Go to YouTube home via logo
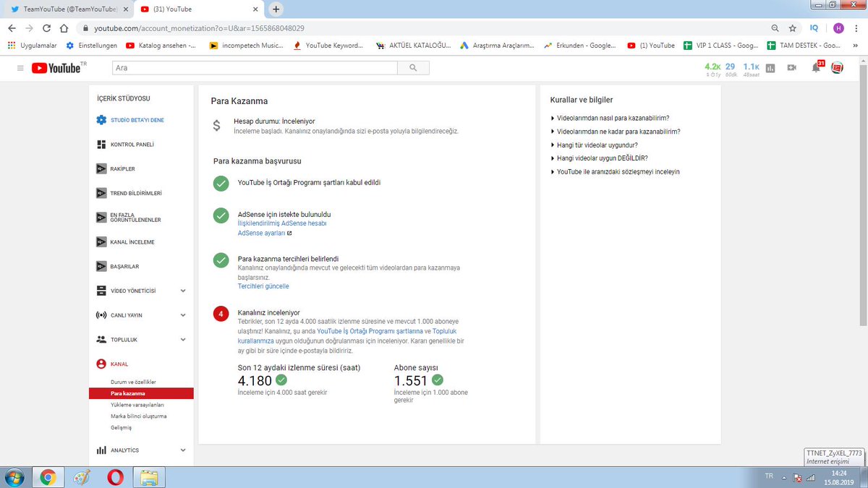 58,67
